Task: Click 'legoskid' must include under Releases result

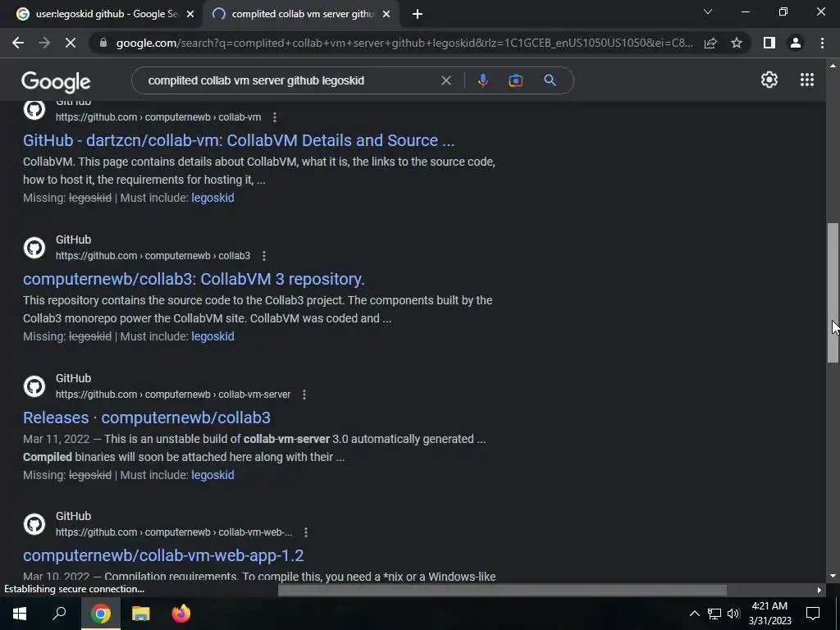Action: tap(212, 475)
